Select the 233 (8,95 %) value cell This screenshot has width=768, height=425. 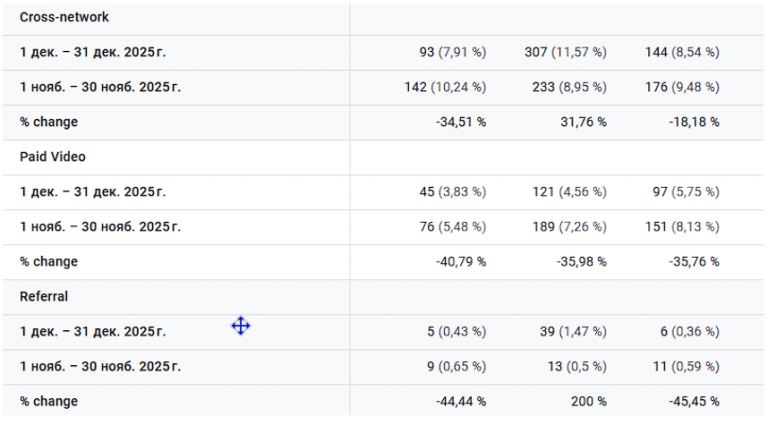click(x=568, y=87)
